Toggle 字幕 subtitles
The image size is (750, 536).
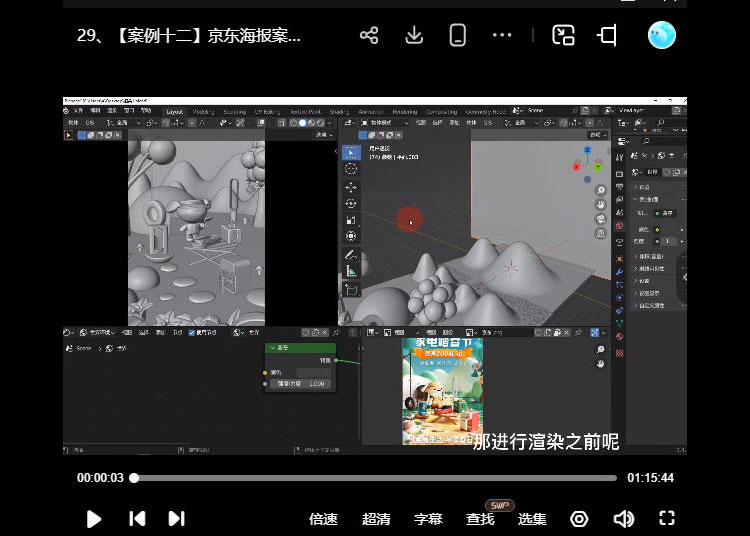(x=428, y=519)
